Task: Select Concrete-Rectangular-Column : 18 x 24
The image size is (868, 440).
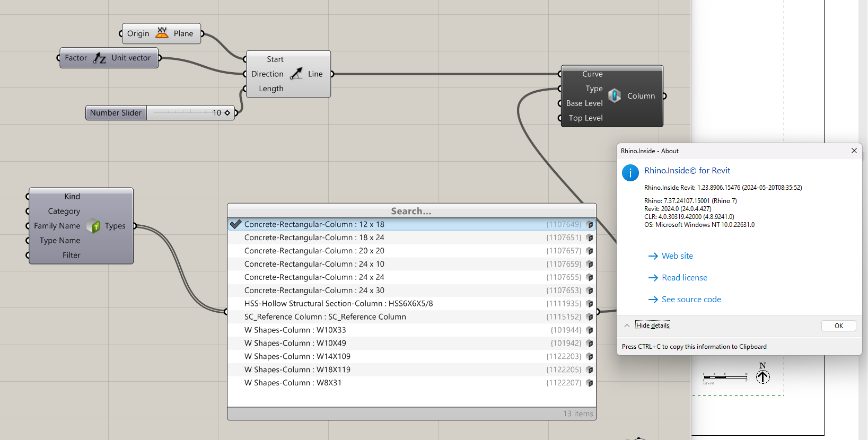Action: (411, 237)
